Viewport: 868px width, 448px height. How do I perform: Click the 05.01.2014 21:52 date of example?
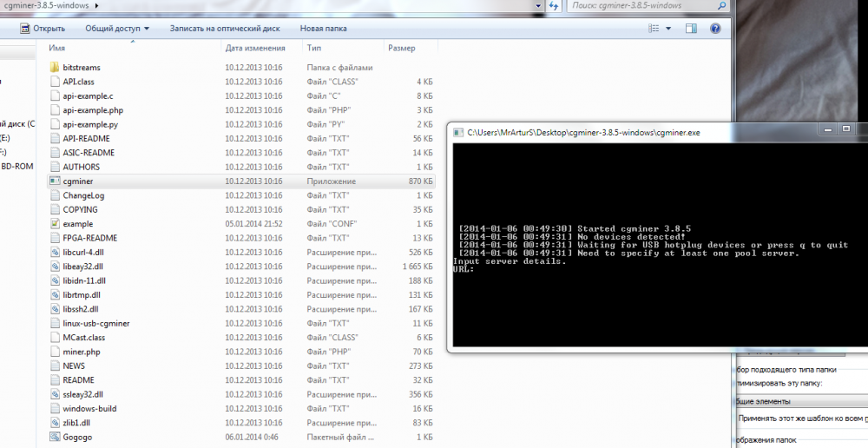[253, 224]
